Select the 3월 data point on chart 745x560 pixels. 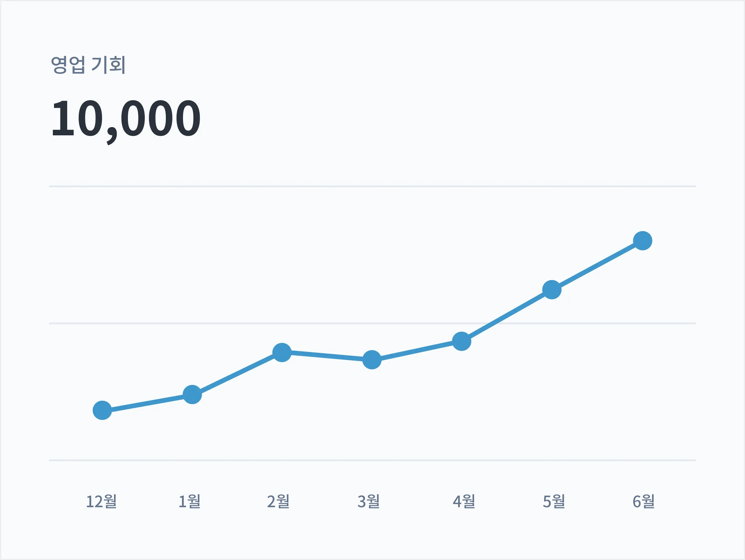click(x=372, y=360)
